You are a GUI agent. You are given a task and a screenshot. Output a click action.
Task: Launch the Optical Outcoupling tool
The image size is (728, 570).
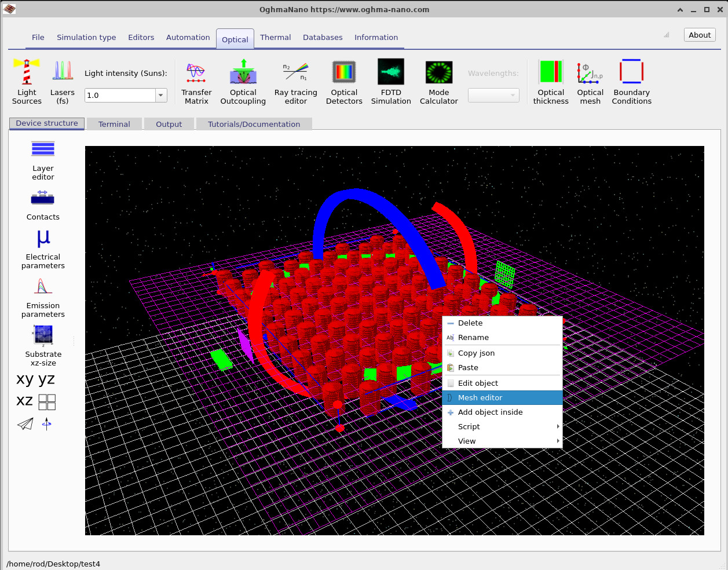[x=243, y=82]
